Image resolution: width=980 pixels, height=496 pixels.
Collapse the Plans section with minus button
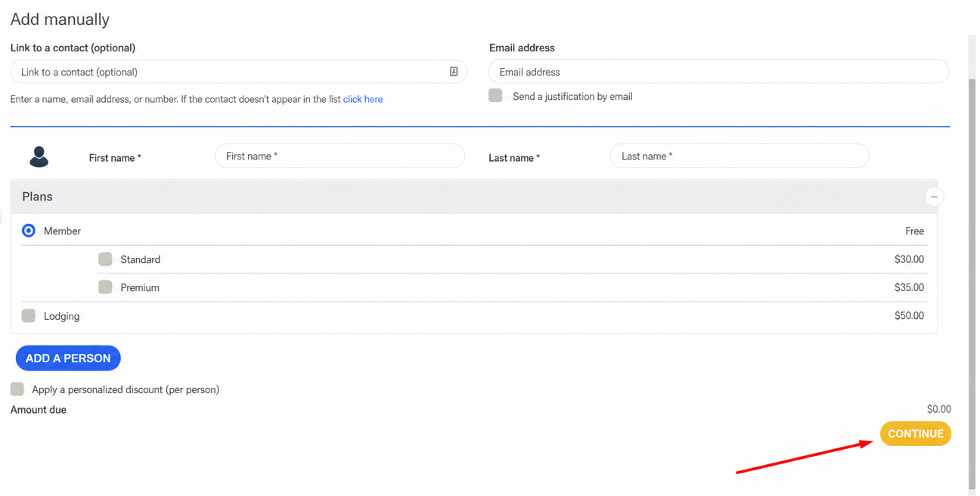[x=934, y=197]
